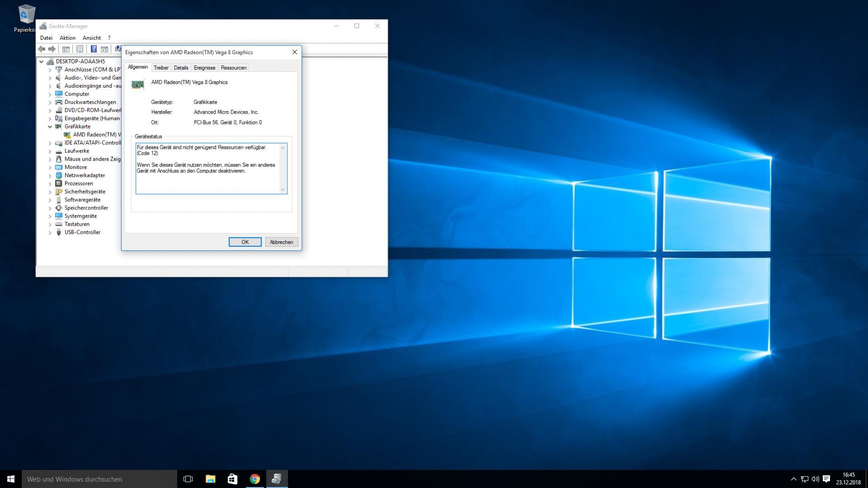Show hidden icons in system tray

point(793,479)
